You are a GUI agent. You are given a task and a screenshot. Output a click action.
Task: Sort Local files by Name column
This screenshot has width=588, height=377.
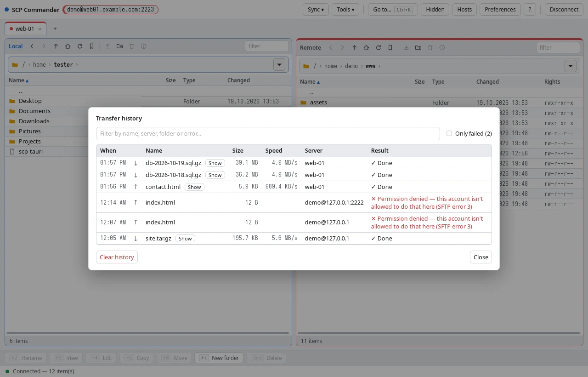(x=19, y=80)
